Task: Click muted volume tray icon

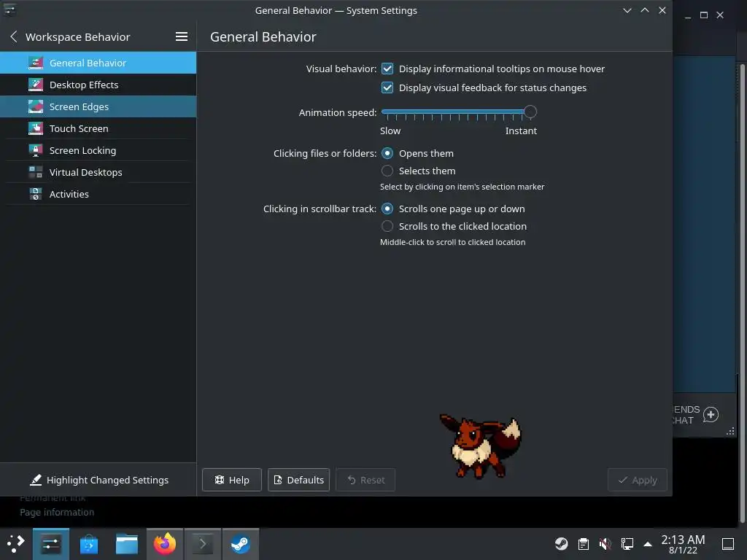Action: 605,544
